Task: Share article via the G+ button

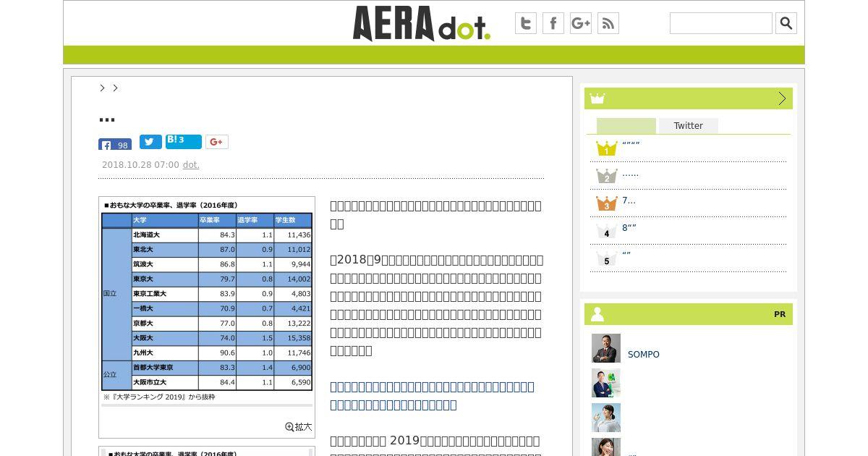Action: point(217,142)
